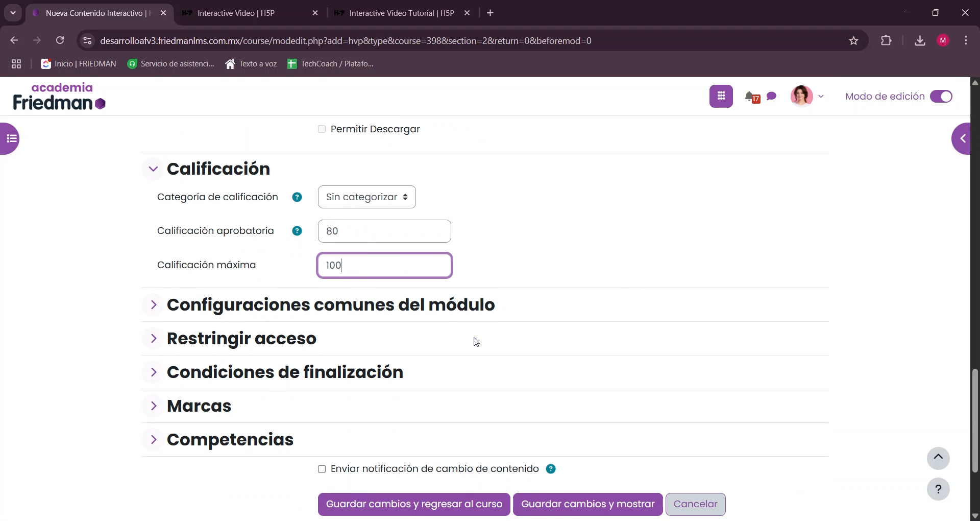Switch to Interactive Video Tutorial tab
980x521 pixels.
[x=402, y=13]
